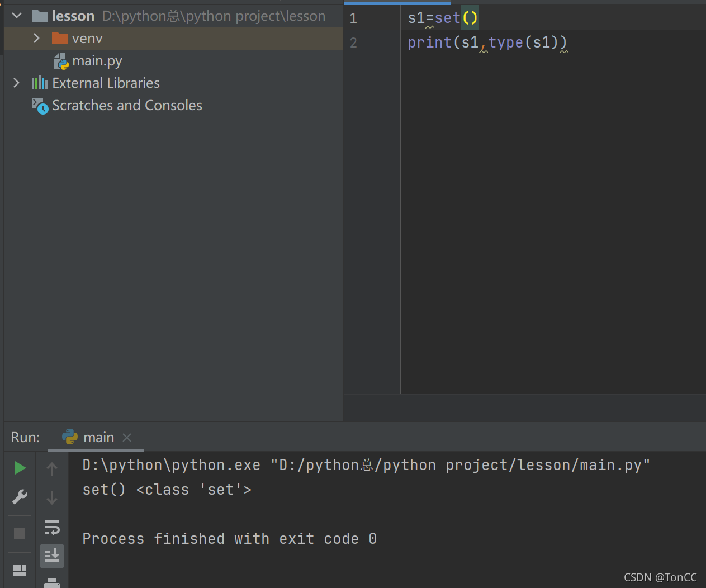Click the set() <class 'set'> output line
Viewport: 706px width, 588px height.
pyautogui.click(x=167, y=490)
